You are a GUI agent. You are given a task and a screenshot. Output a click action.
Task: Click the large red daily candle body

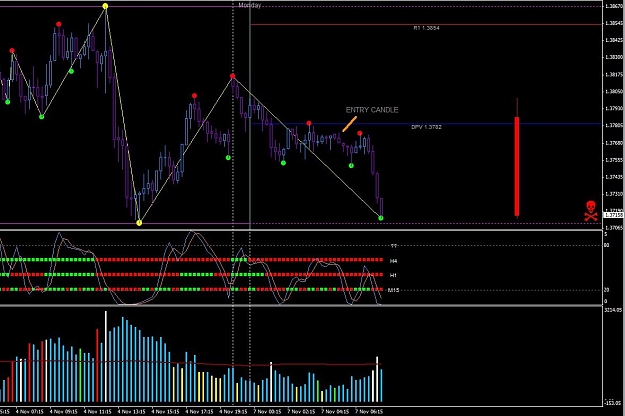517,166
